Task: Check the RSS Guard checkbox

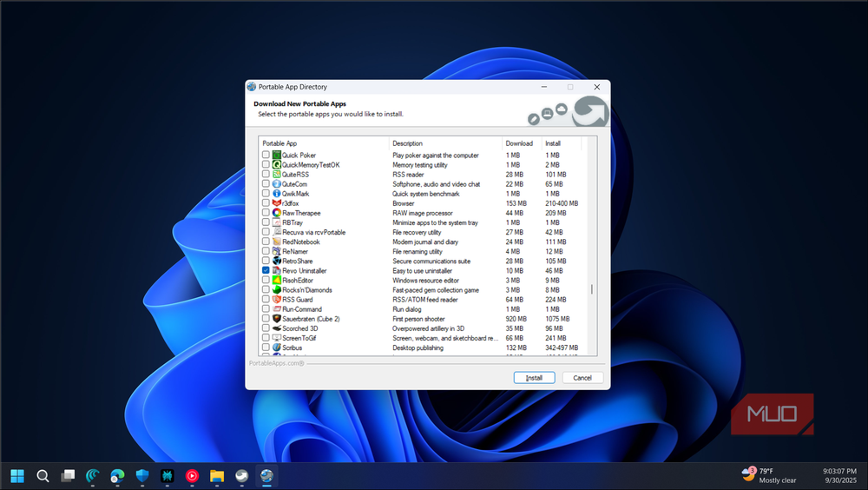Action: pyautogui.click(x=266, y=300)
